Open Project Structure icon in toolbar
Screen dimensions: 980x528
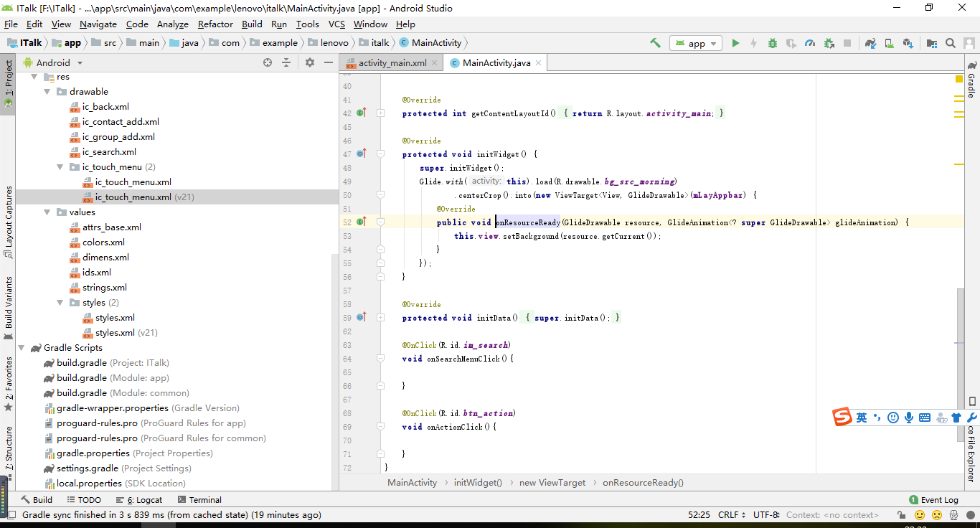pyautogui.click(x=932, y=43)
